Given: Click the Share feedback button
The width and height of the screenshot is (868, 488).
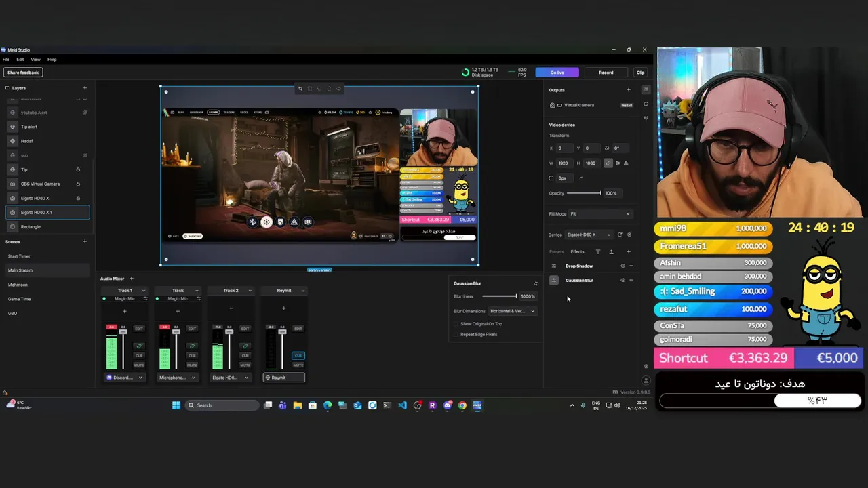Looking at the screenshot, I should [x=23, y=73].
